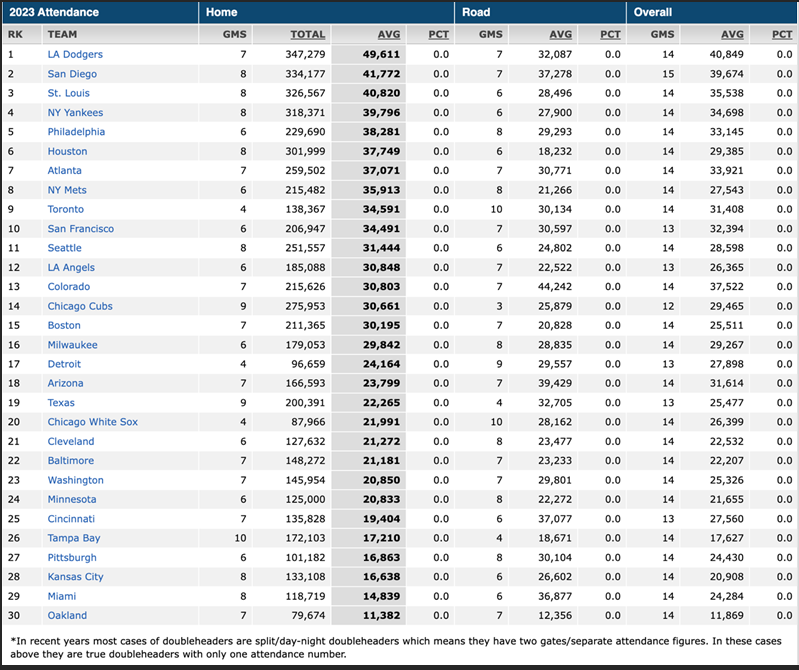Sort by Road AVG column header

(x=561, y=35)
